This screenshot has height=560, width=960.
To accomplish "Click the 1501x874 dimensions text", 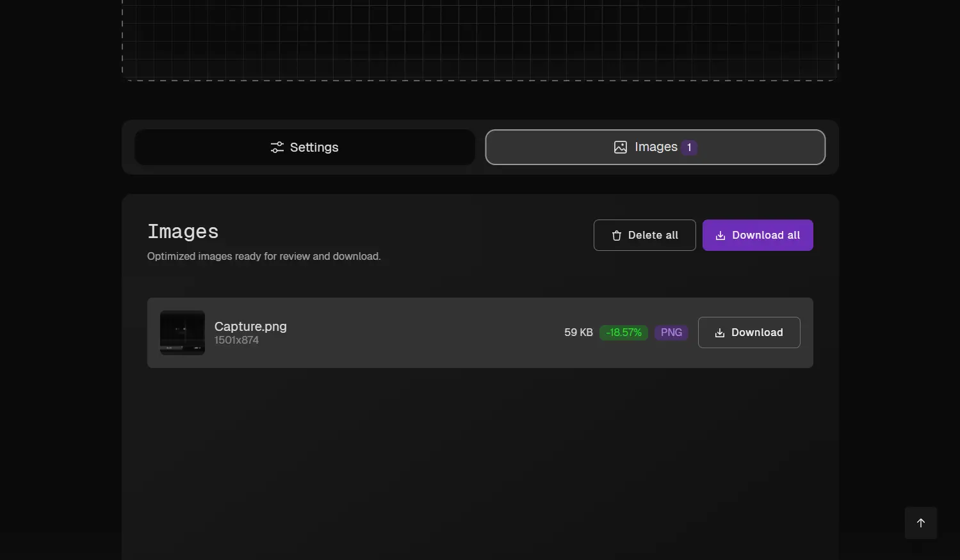I will coord(236,340).
